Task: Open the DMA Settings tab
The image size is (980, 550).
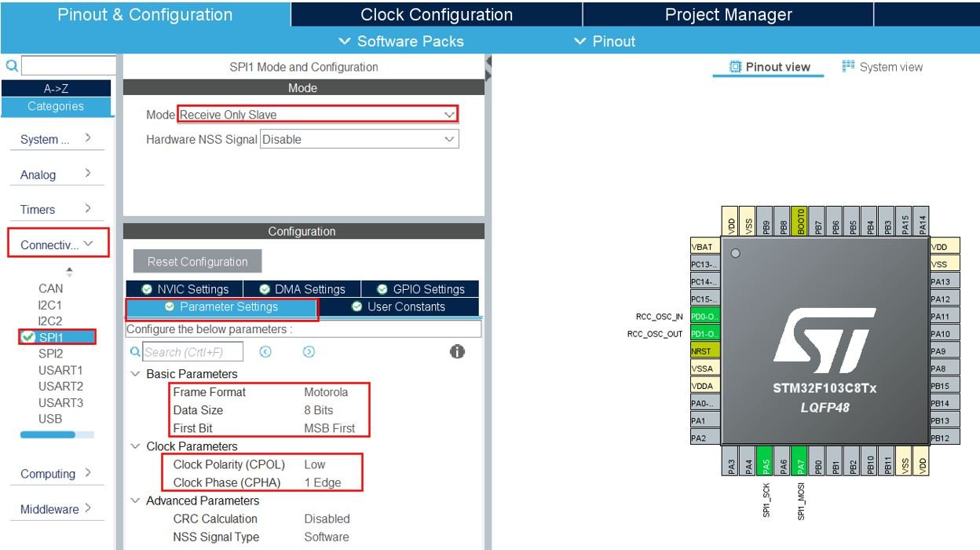Action: click(x=302, y=289)
